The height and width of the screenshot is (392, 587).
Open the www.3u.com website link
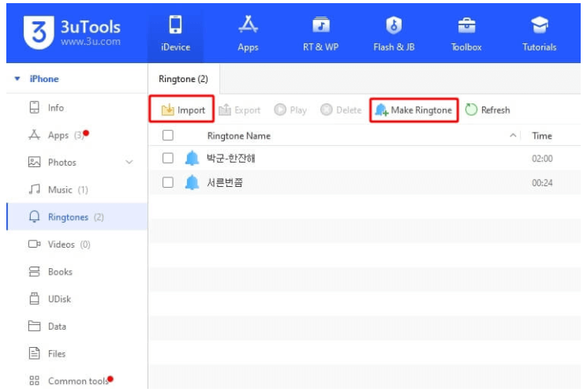[91, 42]
